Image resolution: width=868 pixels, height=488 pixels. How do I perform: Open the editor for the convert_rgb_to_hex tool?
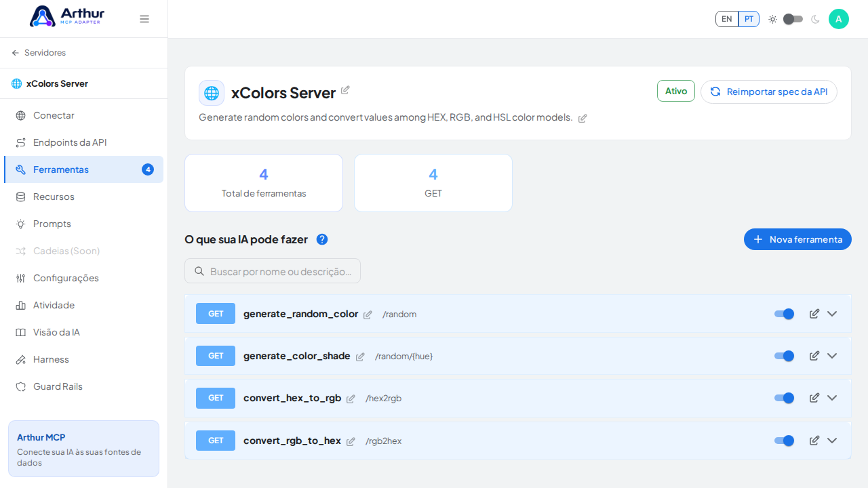814,441
